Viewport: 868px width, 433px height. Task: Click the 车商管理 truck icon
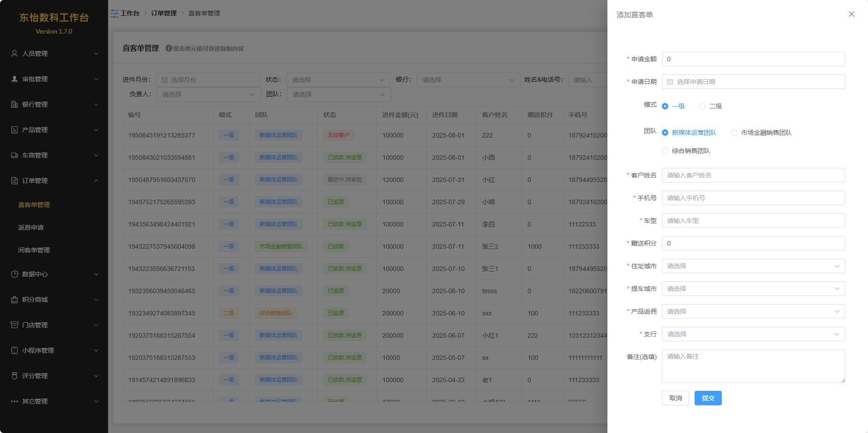click(15, 155)
